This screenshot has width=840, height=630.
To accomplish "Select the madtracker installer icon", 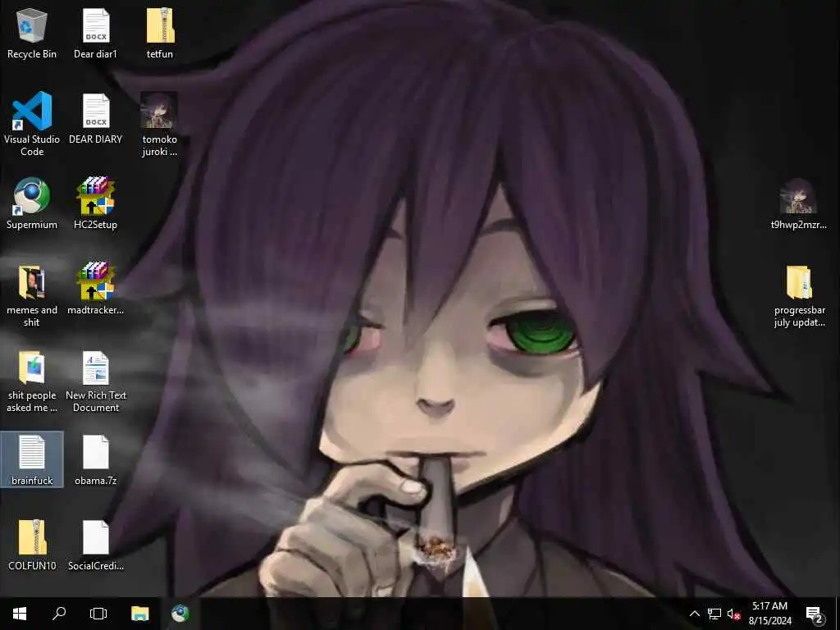I will pos(95,289).
